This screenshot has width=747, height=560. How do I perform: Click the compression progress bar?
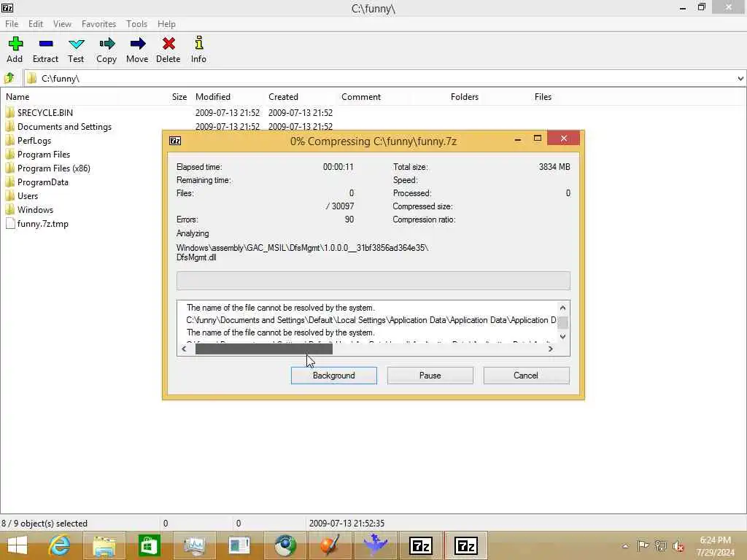[373, 281]
